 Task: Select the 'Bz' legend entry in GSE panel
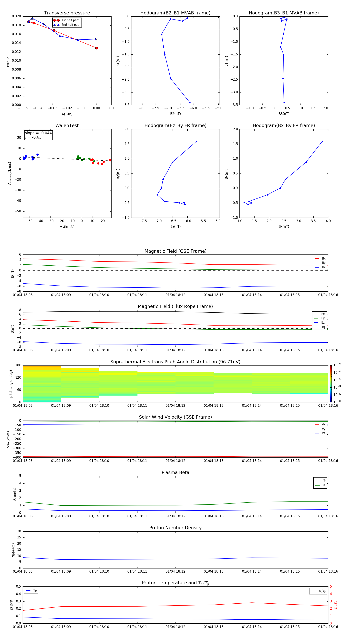coord(320,267)
